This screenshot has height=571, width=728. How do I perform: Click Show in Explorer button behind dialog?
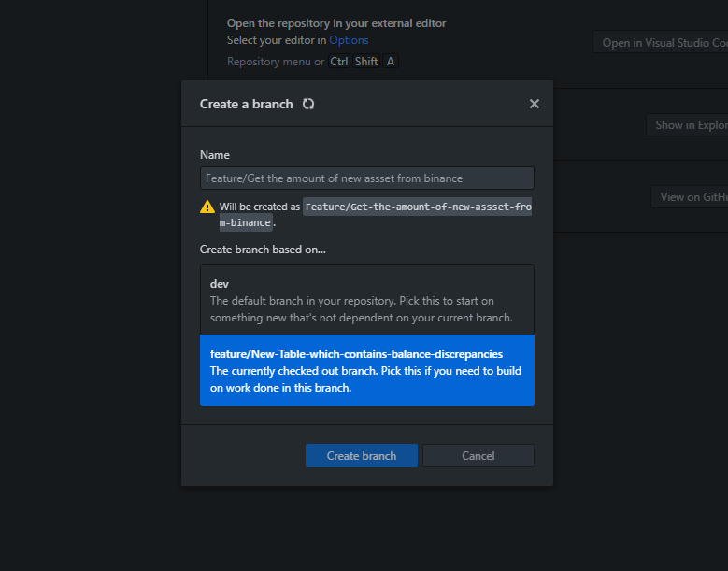pyautogui.click(x=687, y=125)
